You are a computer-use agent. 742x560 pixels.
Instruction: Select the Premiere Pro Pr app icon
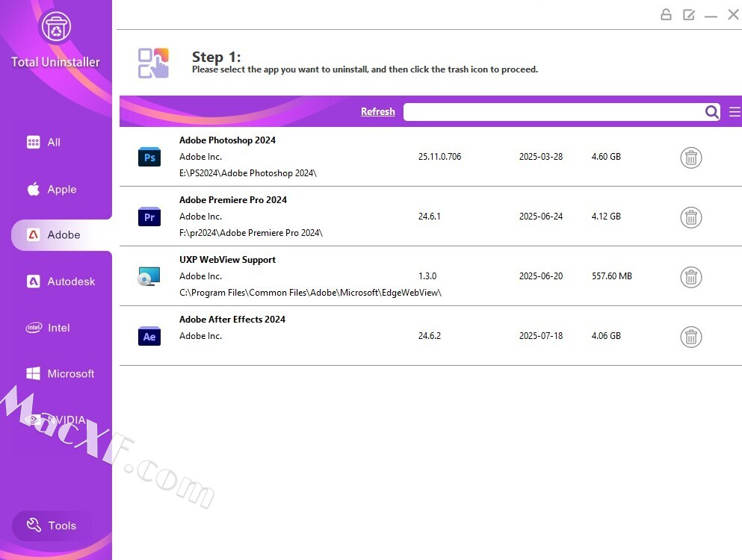point(149,217)
